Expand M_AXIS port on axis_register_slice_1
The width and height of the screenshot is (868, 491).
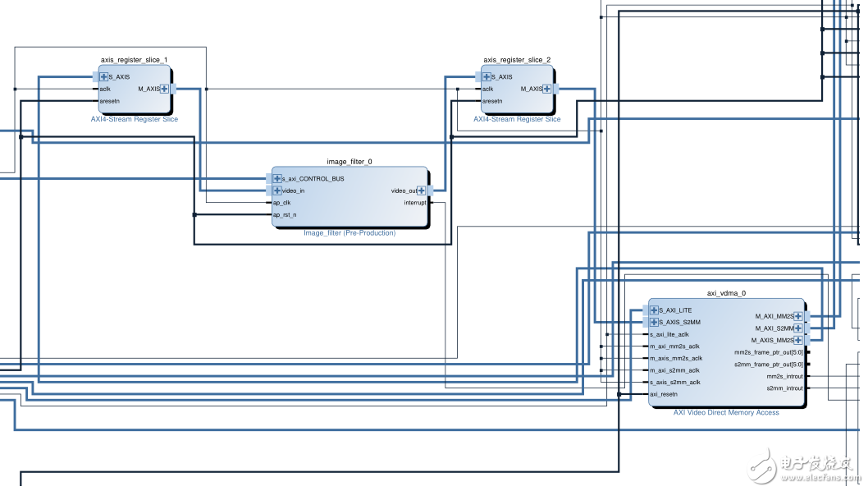pos(165,89)
